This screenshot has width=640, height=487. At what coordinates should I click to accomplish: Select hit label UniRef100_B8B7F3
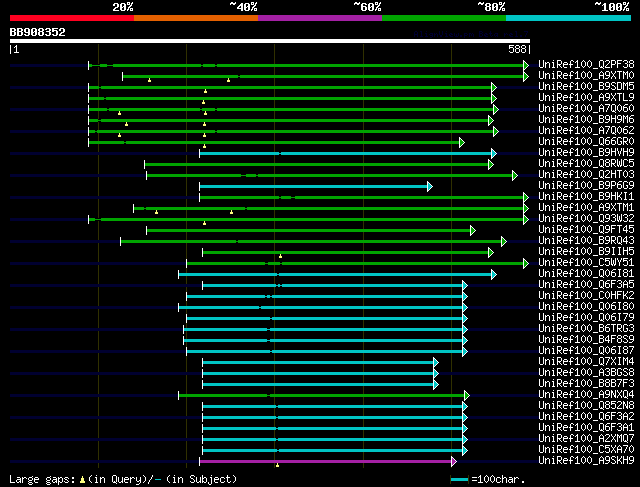pyautogui.click(x=586, y=384)
